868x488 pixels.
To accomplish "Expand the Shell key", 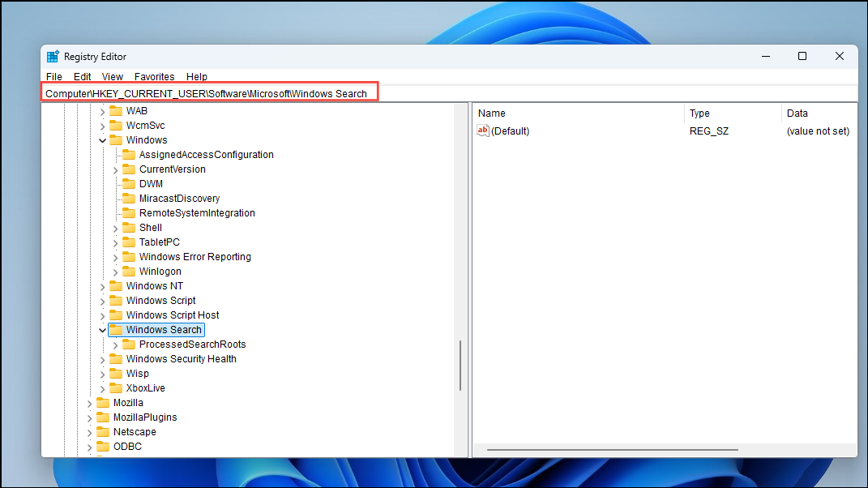I will (115, 229).
